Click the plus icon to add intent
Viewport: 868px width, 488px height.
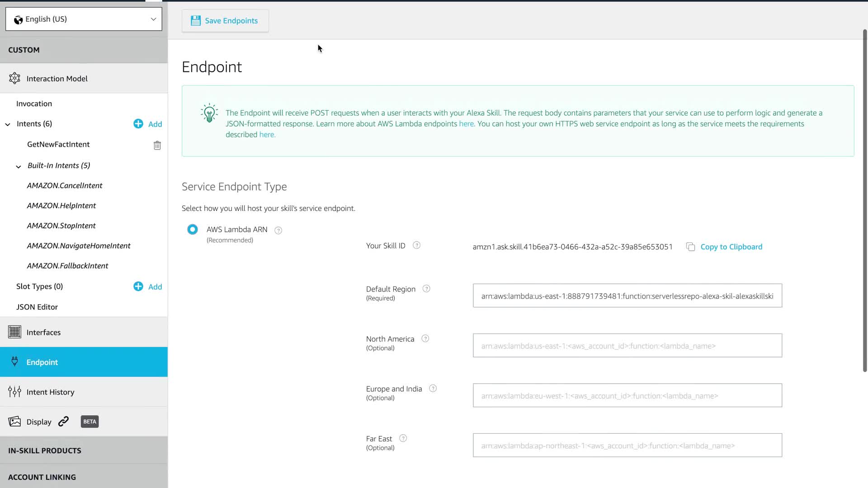click(138, 124)
